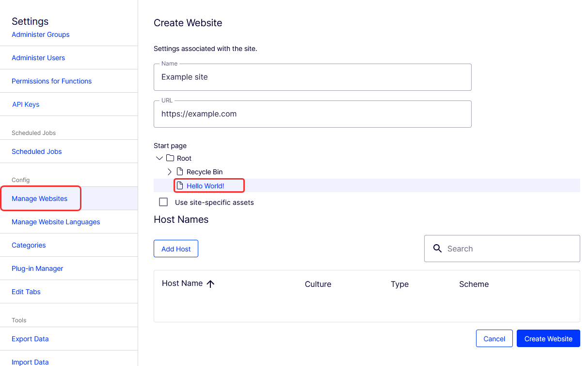Cancel website creation
The width and height of the screenshot is (588, 366).
494,339
